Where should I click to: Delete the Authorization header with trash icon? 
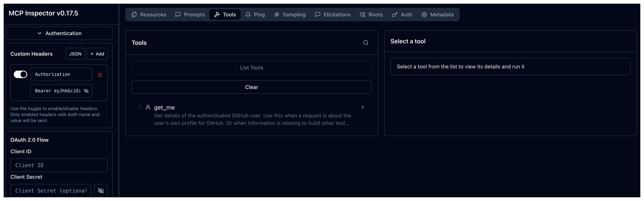(100, 75)
